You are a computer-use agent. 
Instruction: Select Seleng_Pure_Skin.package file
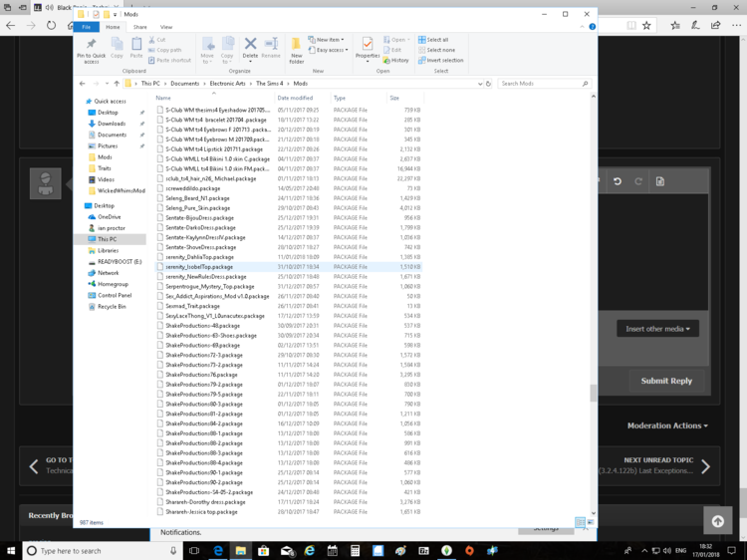coord(288,208)
